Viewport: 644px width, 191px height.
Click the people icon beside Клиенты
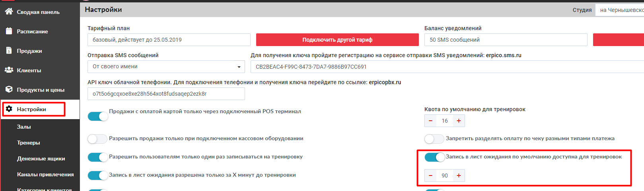pos(9,70)
